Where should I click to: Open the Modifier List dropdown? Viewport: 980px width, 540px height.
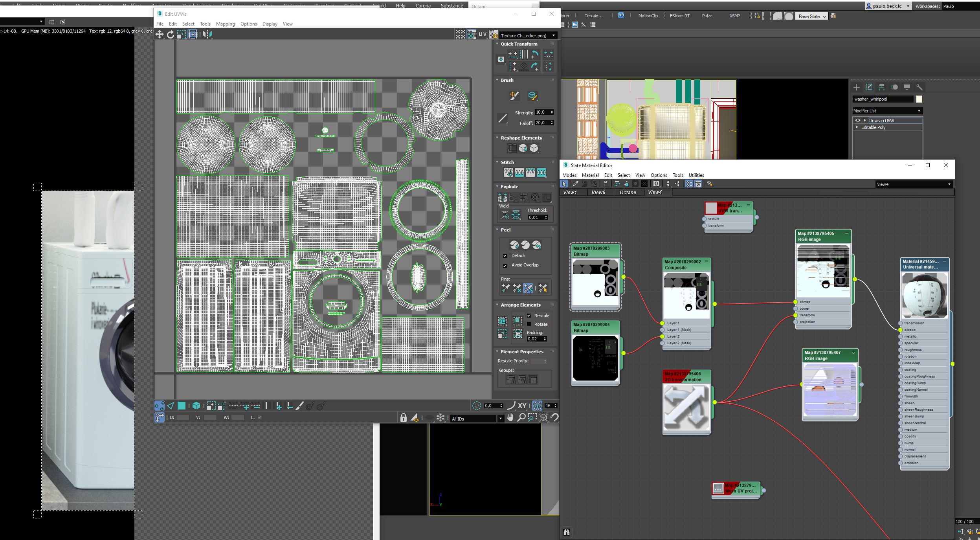(x=887, y=111)
